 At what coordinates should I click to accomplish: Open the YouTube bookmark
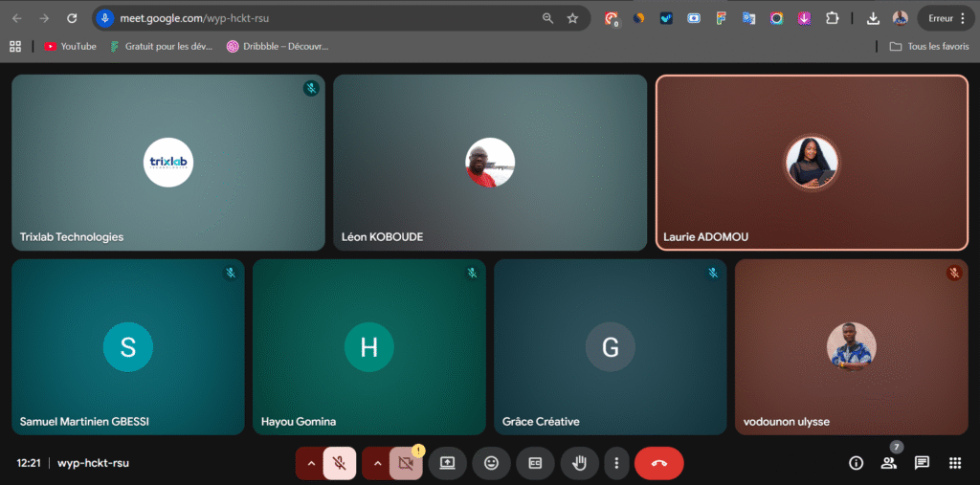click(x=71, y=46)
